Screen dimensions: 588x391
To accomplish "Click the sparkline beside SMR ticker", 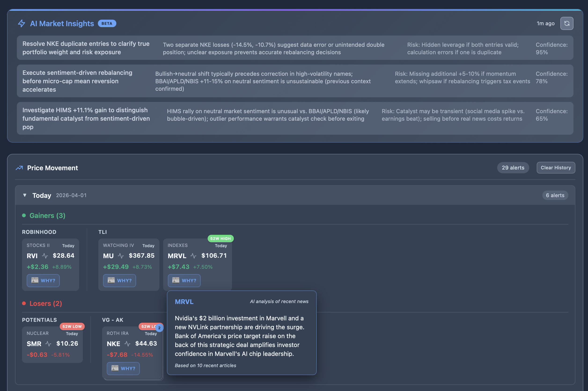I will click(x=48, y=344).
